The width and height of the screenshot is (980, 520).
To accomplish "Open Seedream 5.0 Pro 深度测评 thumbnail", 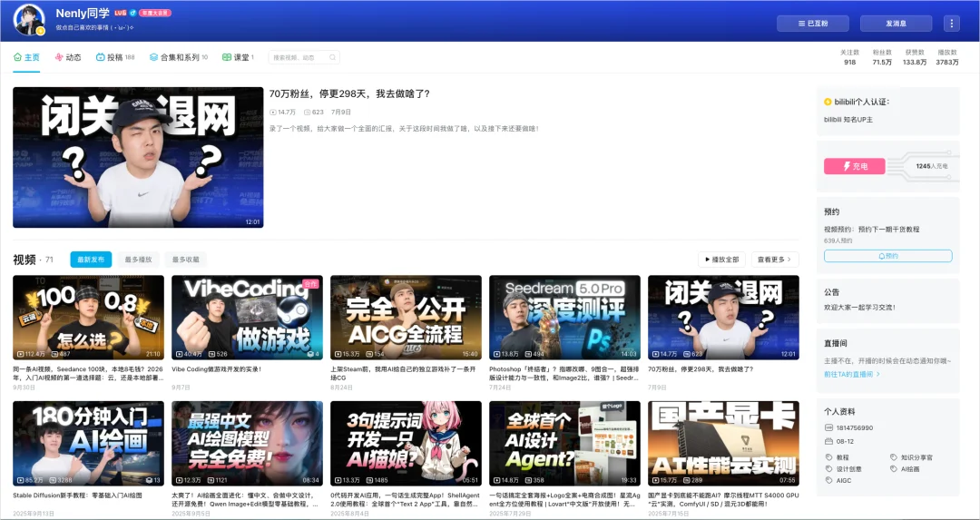I will click(x=565, y=318).
